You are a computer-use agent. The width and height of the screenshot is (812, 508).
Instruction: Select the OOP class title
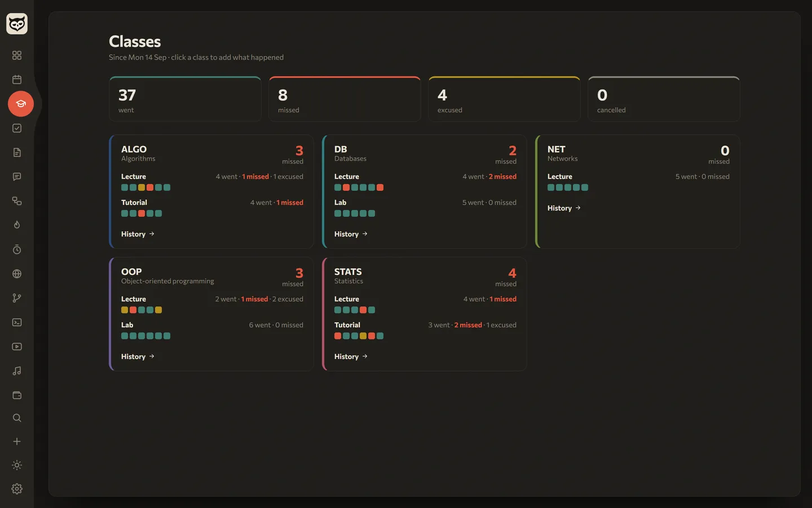coord(131,271)
